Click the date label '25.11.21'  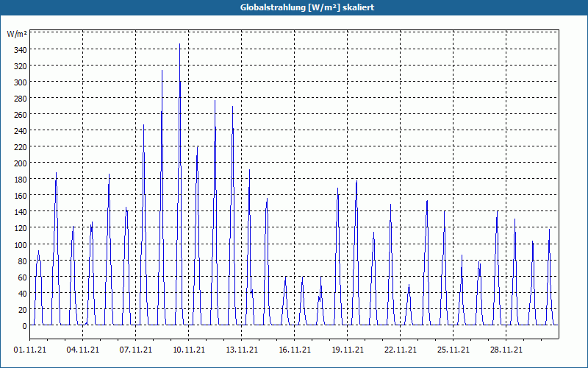(453, 350)
